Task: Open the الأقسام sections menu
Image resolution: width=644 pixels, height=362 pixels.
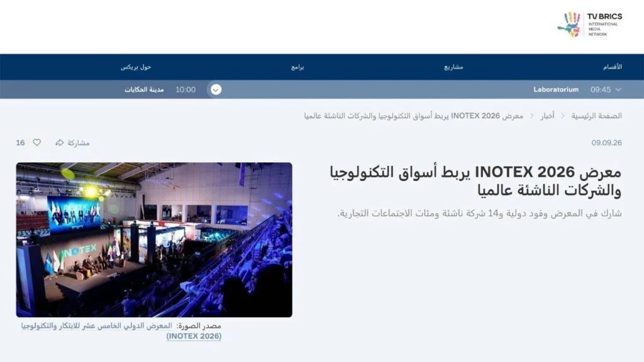Action: click(x=612, y=67)
